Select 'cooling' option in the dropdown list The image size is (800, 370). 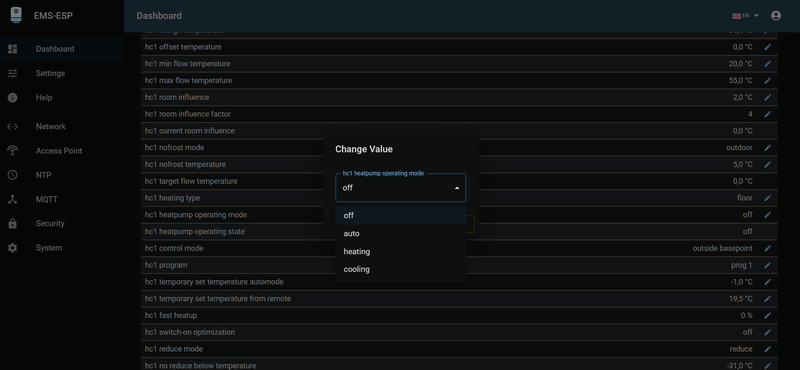click(x=401, y=269)
